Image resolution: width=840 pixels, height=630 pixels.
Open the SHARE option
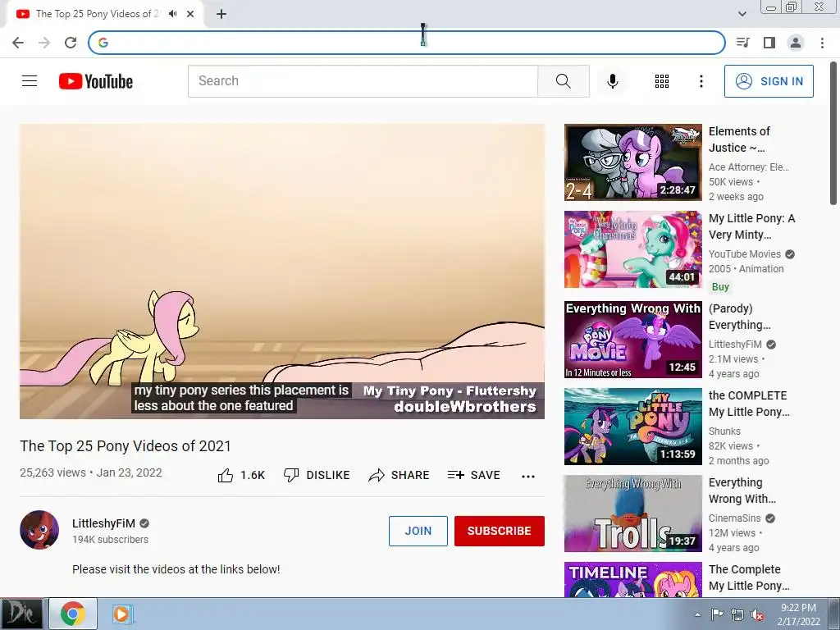[399, 475]
